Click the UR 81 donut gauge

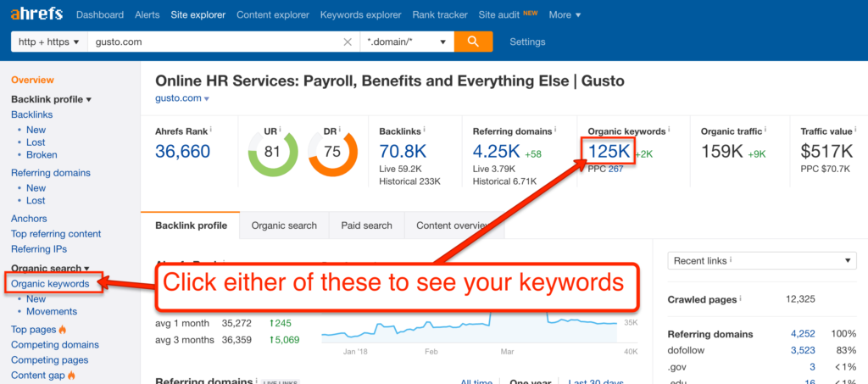[272, 152]
